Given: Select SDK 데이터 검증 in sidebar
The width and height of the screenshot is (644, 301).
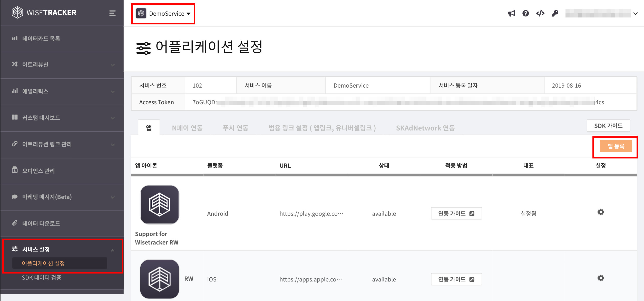Looking at the screenshot, I should coord(42,278).
